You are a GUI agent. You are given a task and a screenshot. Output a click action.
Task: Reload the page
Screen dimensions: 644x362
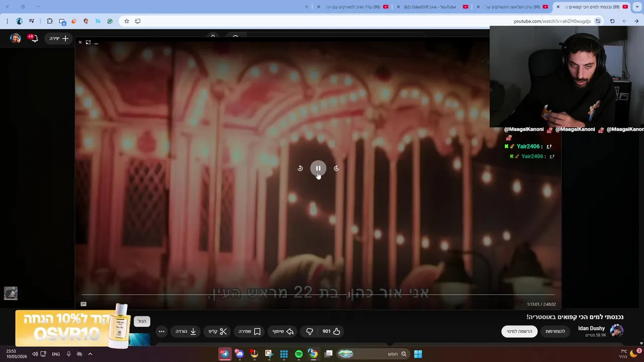coord(612,21)
